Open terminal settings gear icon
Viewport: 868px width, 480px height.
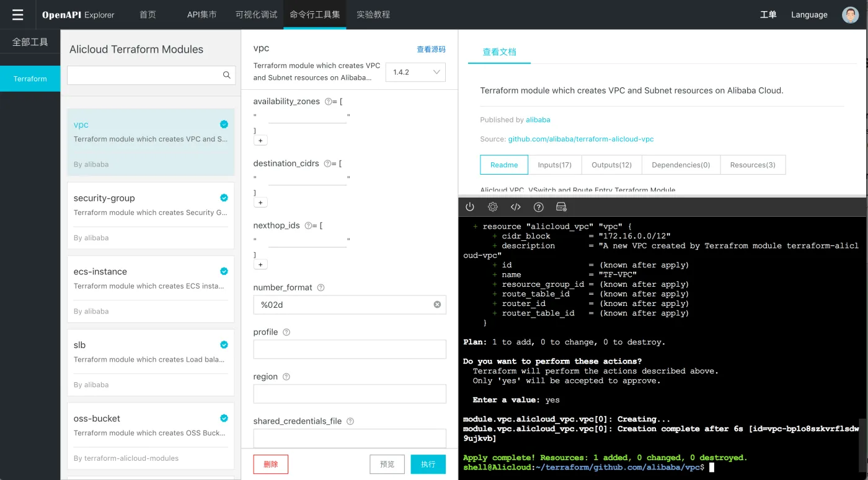pos(493,207)
